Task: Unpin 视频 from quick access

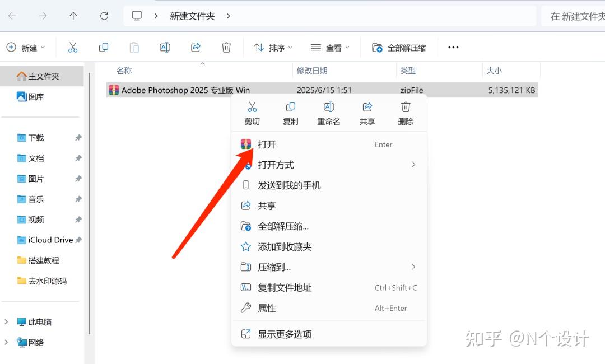Action: (78, 220)
